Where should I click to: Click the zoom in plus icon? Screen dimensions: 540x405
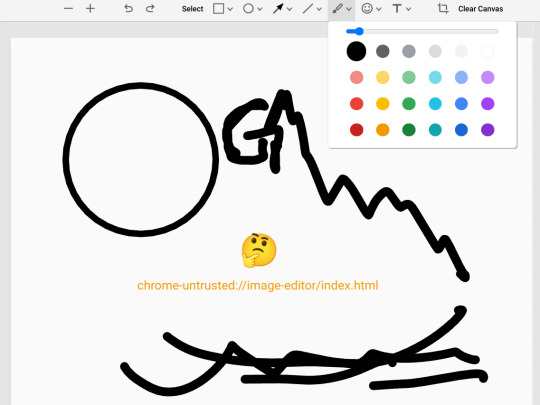point(90,9)
